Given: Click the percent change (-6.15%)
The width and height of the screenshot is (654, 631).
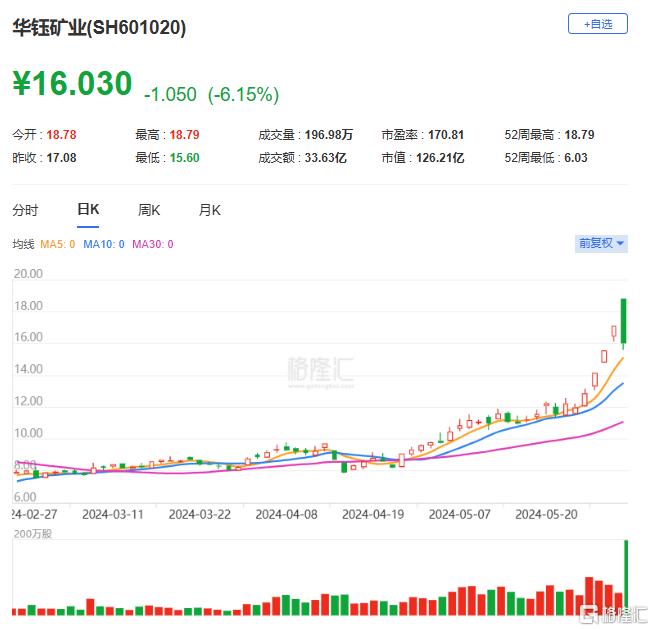Looking at the screenshot, I should click(243, 94).
